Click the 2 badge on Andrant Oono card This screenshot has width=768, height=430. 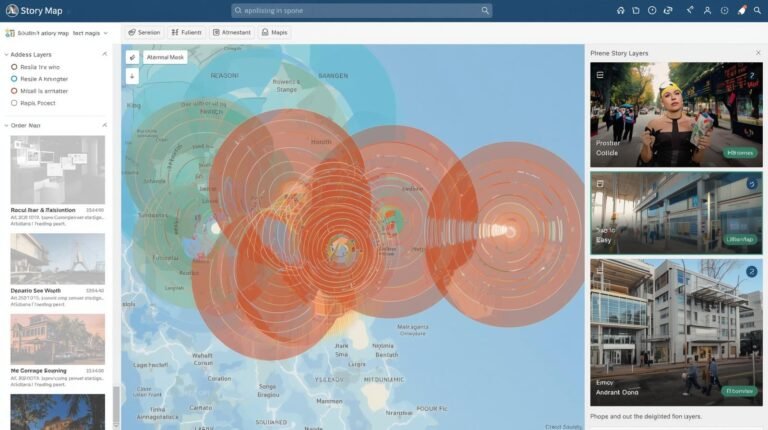coord(752,272)
